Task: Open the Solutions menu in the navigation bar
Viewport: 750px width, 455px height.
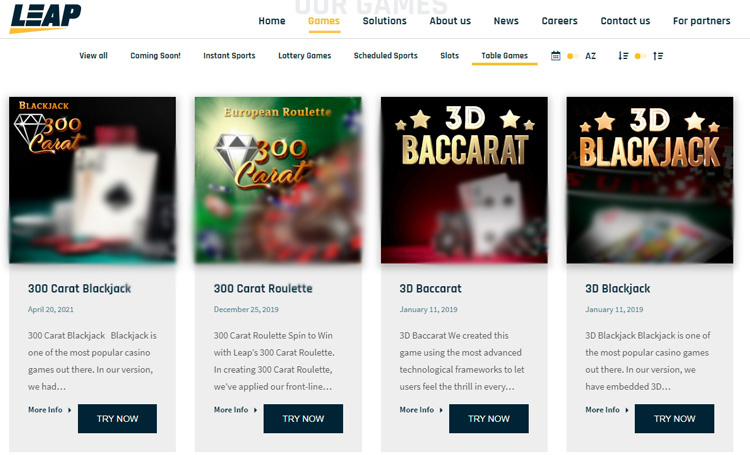Action: click(x=385, y=21)
